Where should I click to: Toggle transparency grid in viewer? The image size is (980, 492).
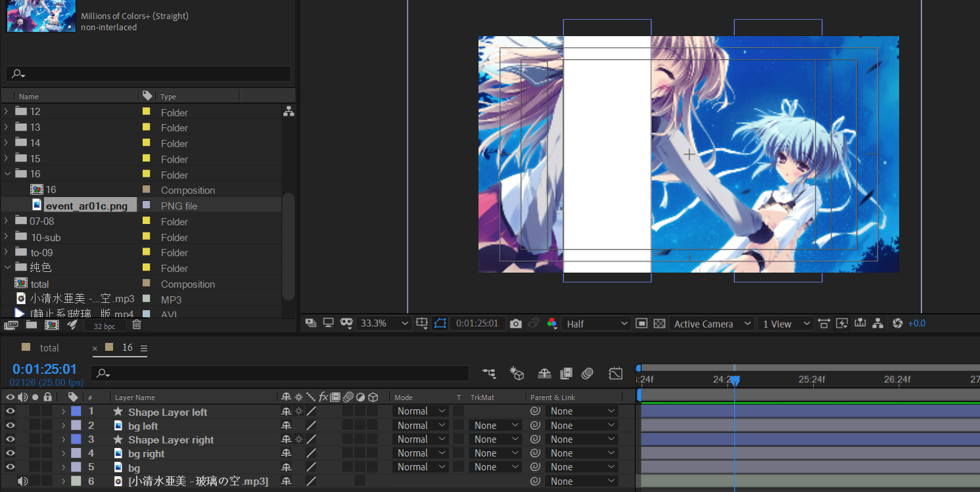[659, 324]
